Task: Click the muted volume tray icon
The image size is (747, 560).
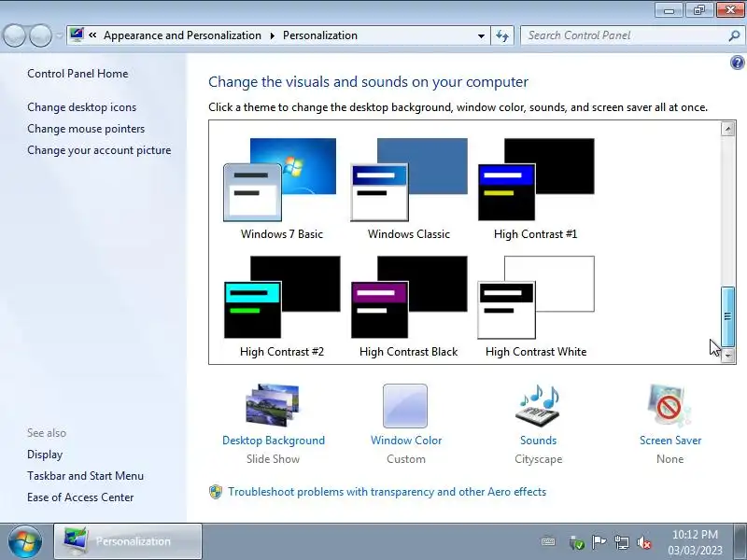Action: (644, 542)
